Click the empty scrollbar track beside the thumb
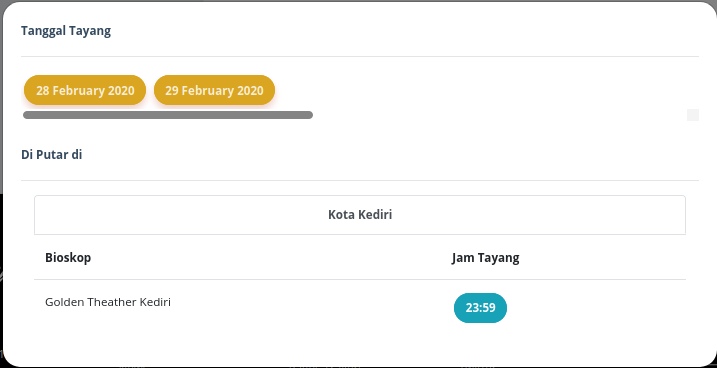The width and height of the screenshot is (717, 368). pos(498,115)
